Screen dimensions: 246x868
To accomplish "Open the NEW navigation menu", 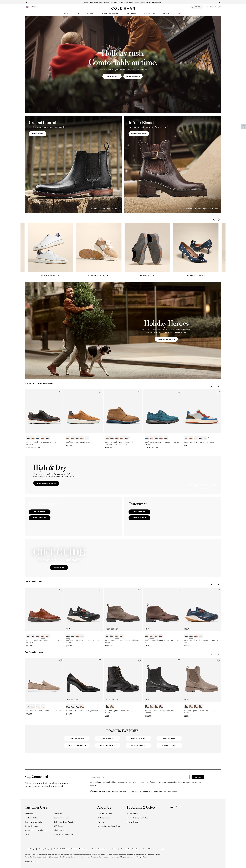I will pos(66,14).
